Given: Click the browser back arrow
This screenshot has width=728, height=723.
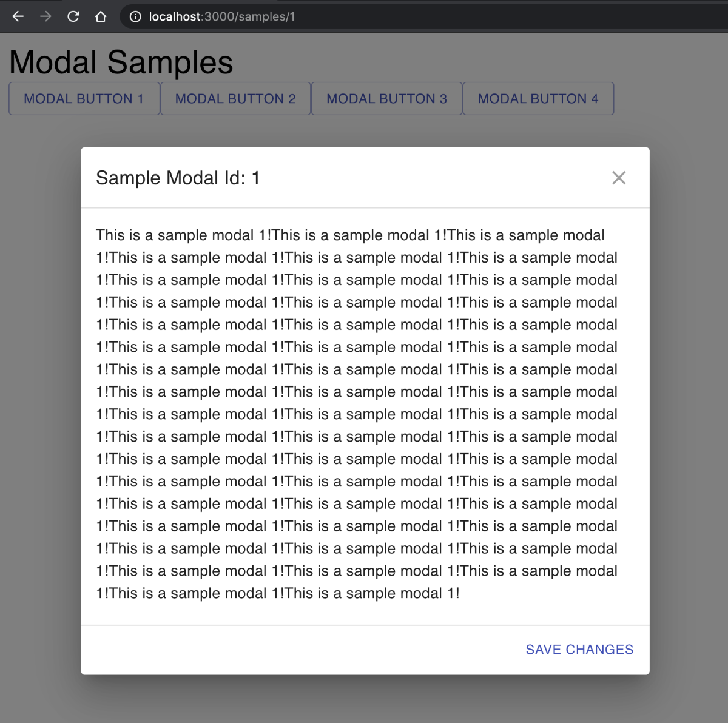Looking at the screenshot, I should pyautogui.click(x=18, y=16).
